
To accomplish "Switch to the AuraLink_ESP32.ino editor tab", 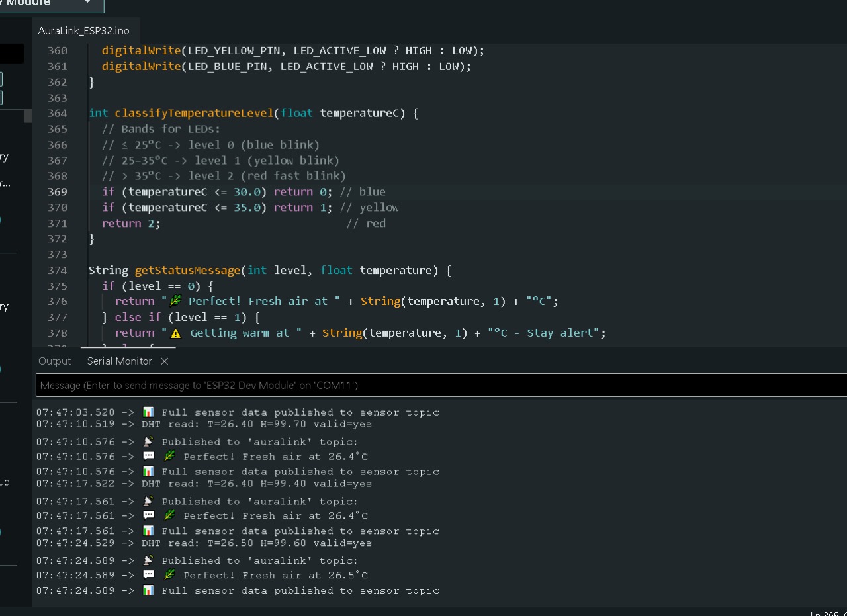I will 84,31.
